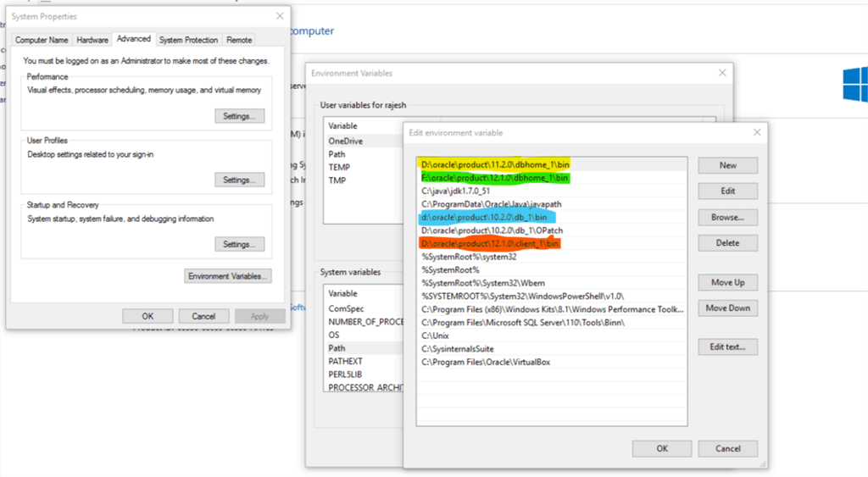Click the Windows logo in the background window
868x477 pixels.
[x=855, y=84]
